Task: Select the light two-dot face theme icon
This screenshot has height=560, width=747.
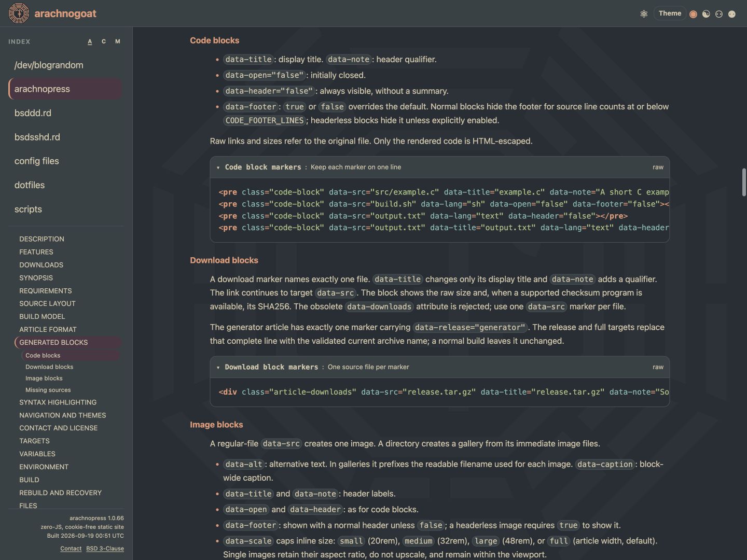Action: click(732, 14)
